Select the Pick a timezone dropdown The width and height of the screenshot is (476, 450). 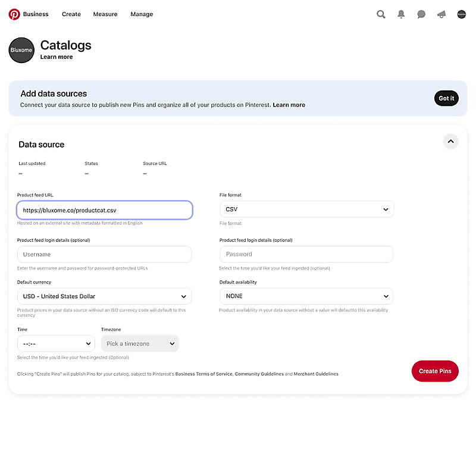tap(140, 343)
